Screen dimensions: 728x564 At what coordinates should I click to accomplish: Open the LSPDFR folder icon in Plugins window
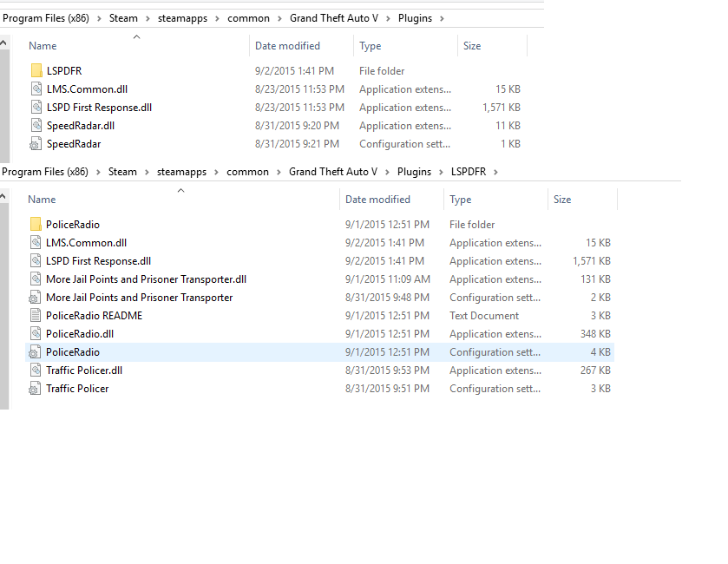[36, 70]
